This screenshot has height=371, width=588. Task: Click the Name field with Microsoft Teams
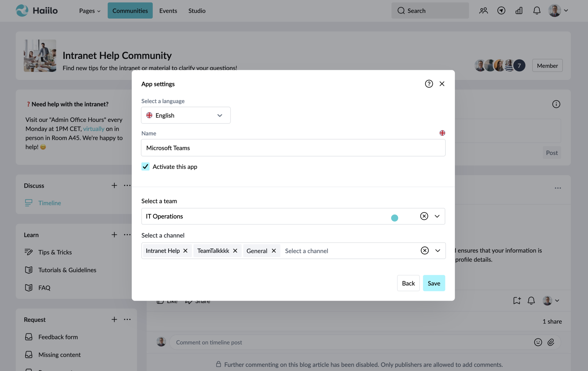[293, 148]
